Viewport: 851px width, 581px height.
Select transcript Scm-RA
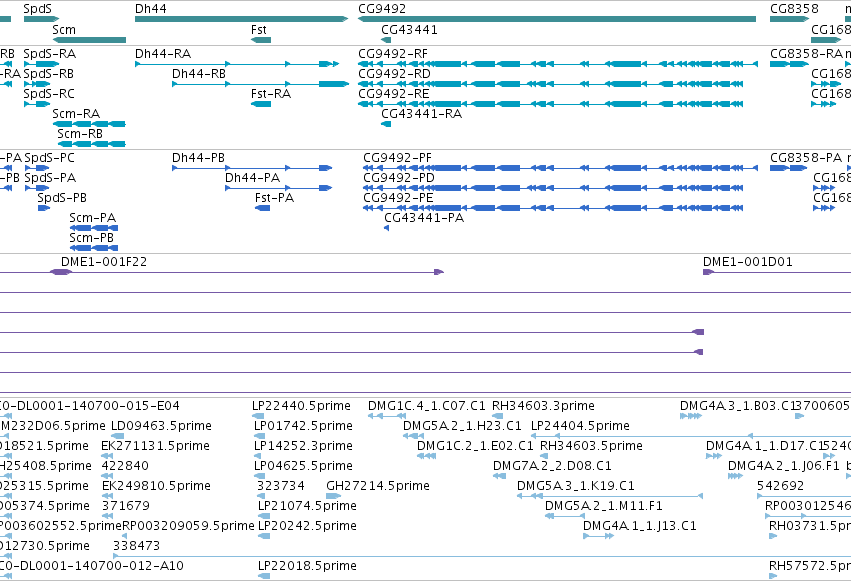coord(90,124)
